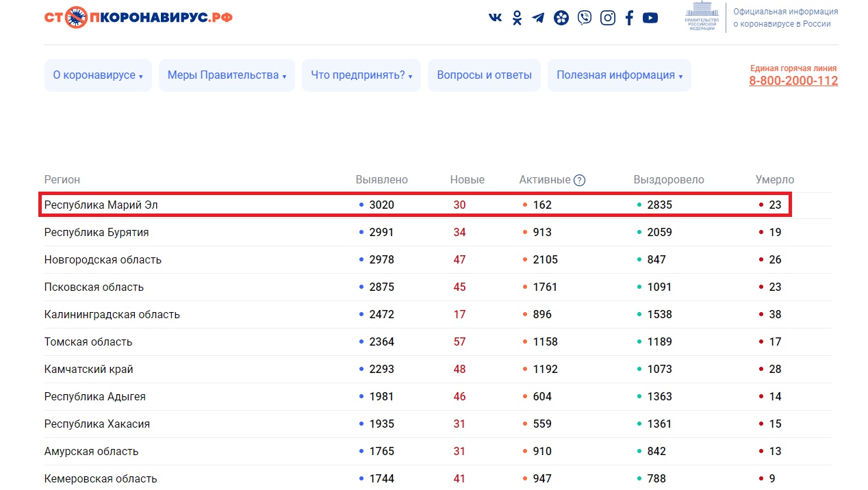The width and height of the screenshot is (868, 490).
Task: Click the Russian Government logo
Action: coord(702,17)
